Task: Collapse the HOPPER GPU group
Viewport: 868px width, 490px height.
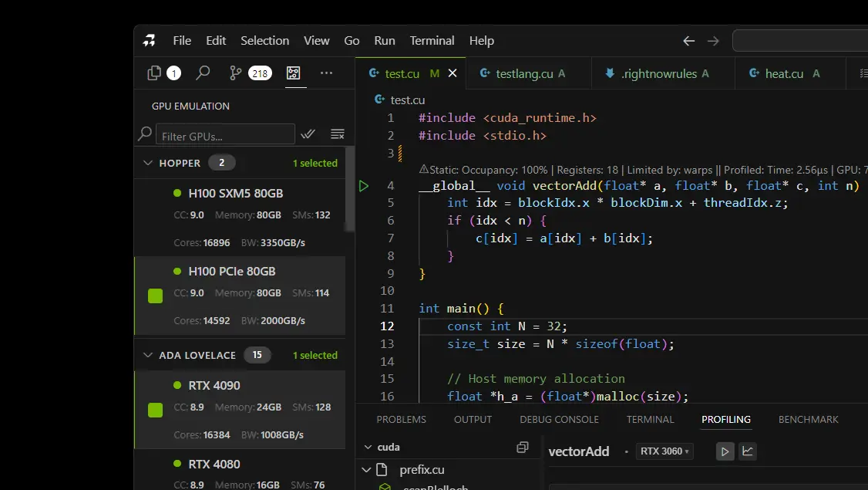Action: click(x=148, y=163)
